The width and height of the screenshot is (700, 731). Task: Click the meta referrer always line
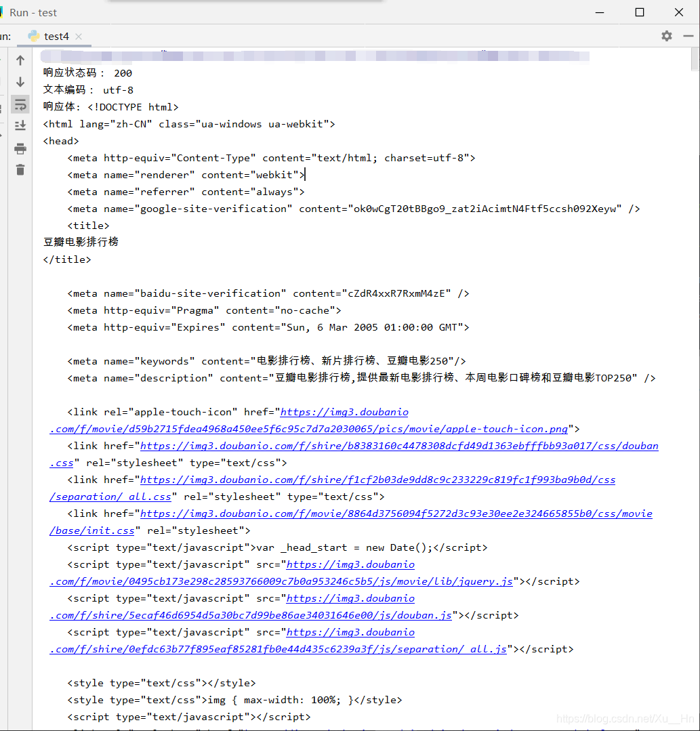[186, 192]
